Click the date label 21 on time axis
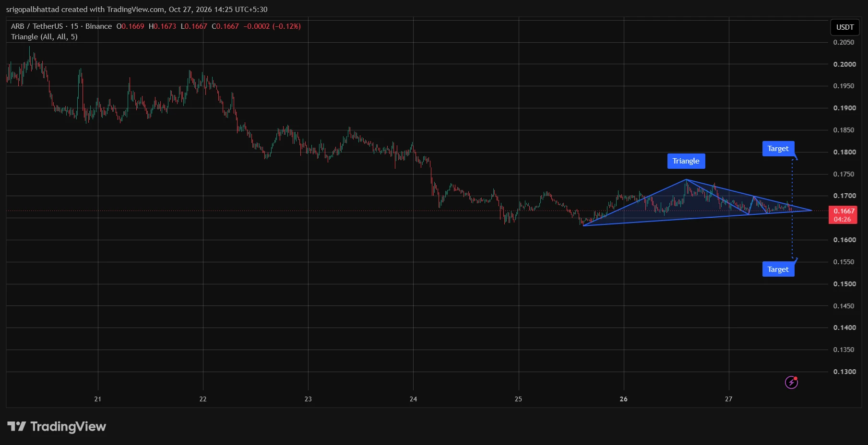Image resolution: width=868 pixels, height=445 pixels. 97,399
